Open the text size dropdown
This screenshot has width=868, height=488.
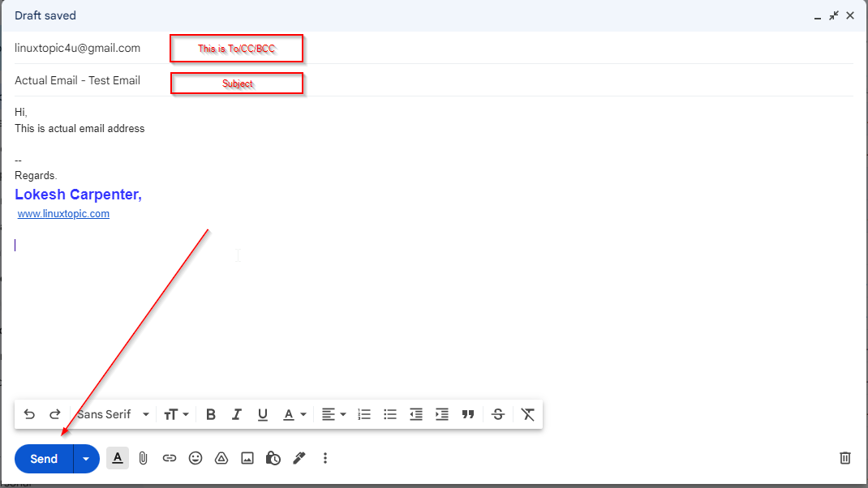177,414
